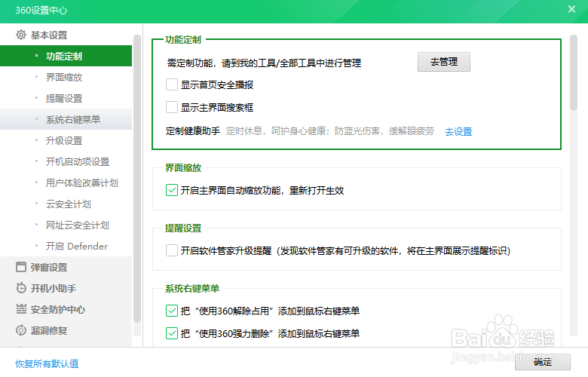Select 系统右键菜单 in the sidebar
Viewport: 588px width, 377px height.
coord(66,119)
